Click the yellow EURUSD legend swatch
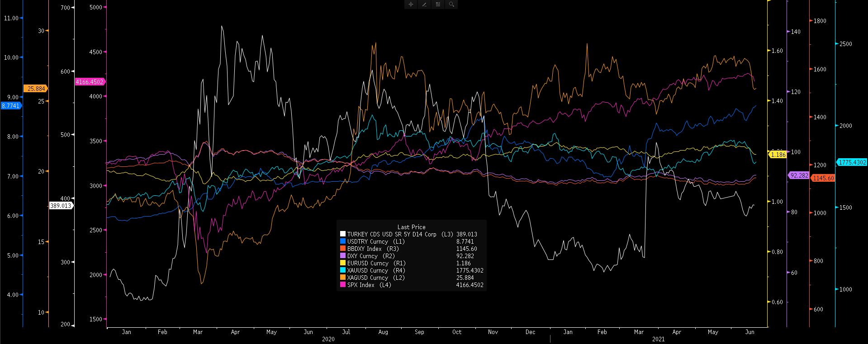Viewport: 868px width, 344px height. (343, 263)
